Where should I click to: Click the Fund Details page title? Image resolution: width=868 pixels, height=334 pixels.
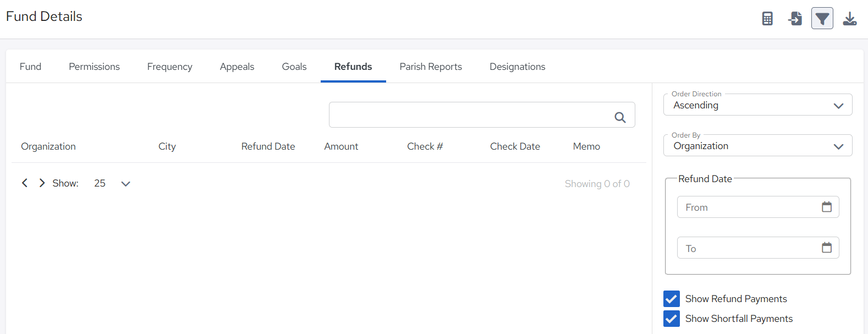pos(44,17)
